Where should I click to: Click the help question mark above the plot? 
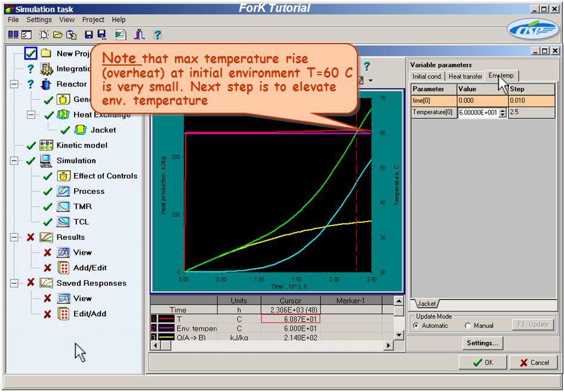pyautogui.click(x=366, y=66)
